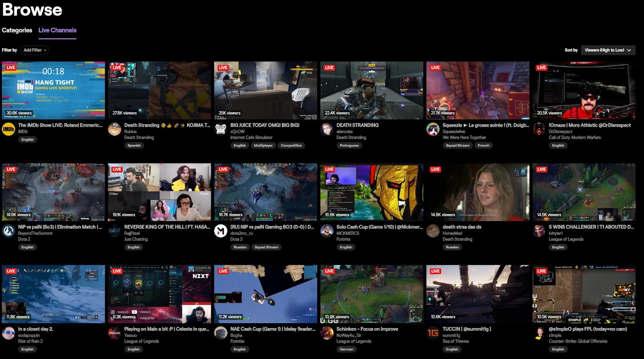Open Internet Cafe Simulator game link

pos(251,137)
